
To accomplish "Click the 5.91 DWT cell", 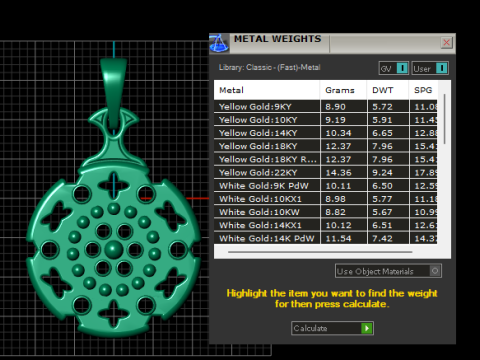I will [x=388, y=120].
